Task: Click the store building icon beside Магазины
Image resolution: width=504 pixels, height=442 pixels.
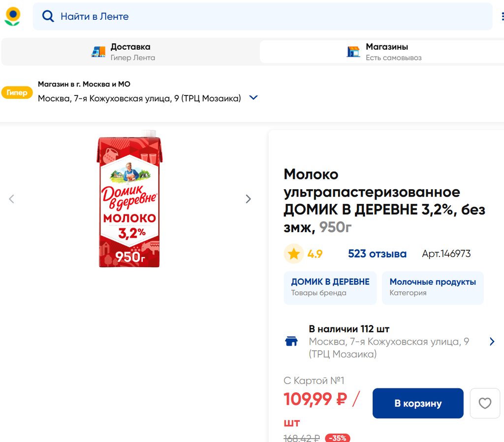Action: pyautogui.click(x=353, y=52)
